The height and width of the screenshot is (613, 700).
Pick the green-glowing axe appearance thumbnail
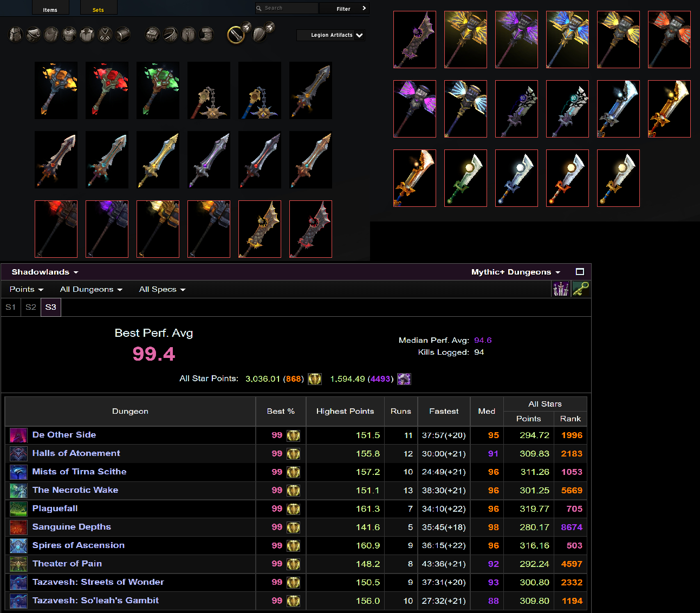pos(158,90)
